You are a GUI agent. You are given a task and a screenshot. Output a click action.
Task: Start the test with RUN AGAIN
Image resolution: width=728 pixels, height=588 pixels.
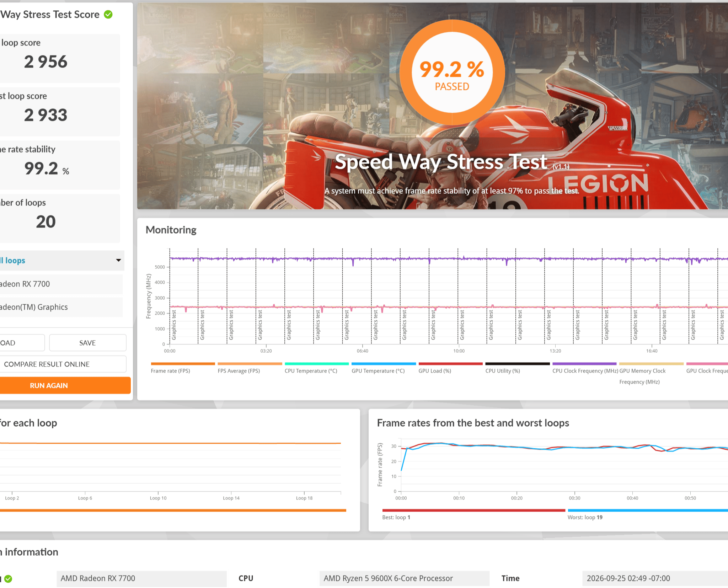tap(65, 385)
